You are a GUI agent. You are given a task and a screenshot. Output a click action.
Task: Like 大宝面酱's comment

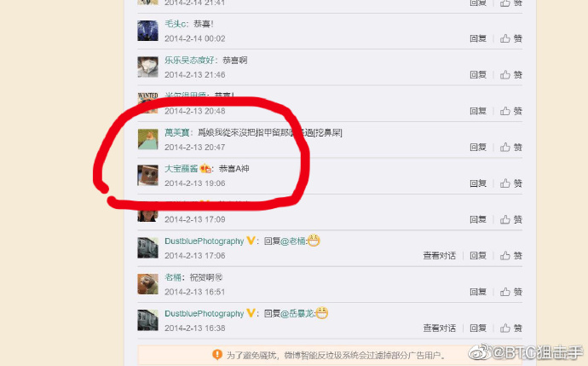click(511, 183)
